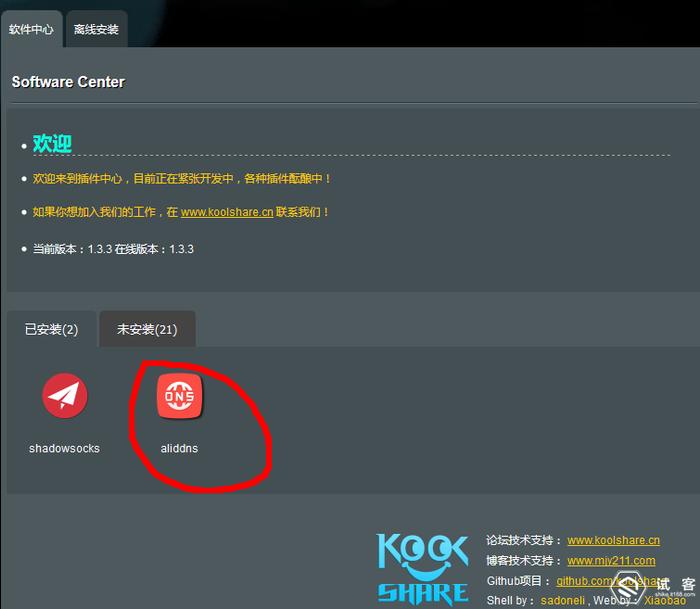Click the 论坛技术支持 label

point(523,540)
